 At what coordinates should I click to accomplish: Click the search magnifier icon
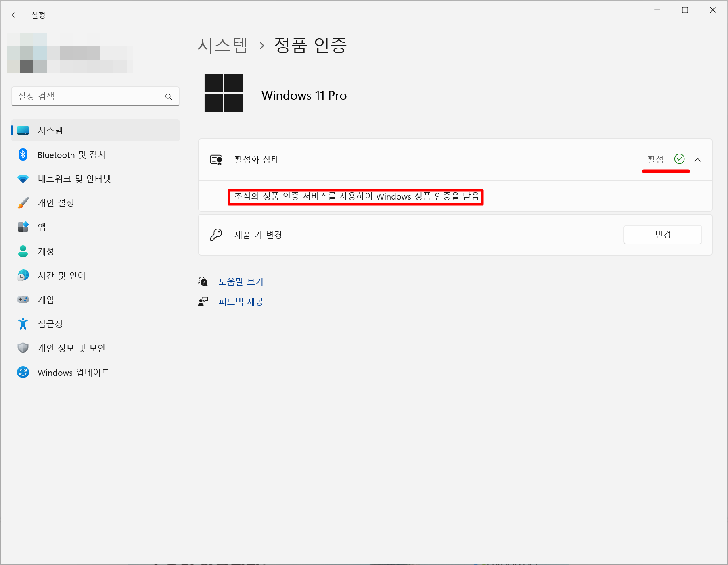169,97
